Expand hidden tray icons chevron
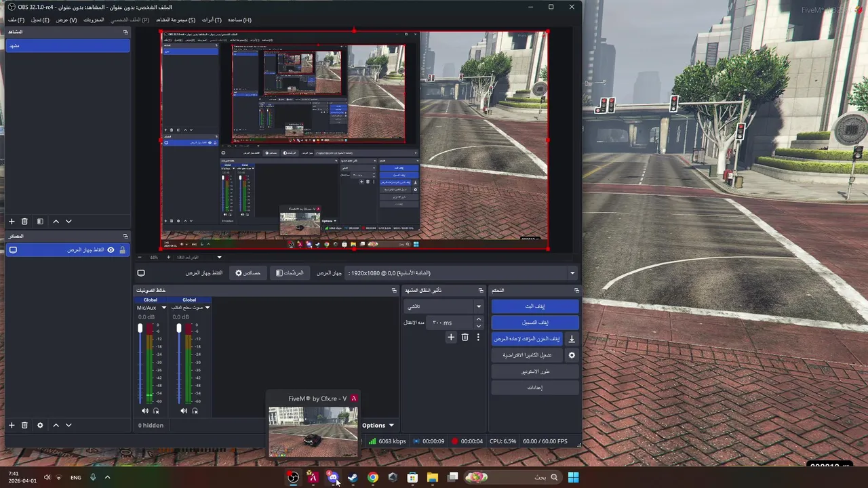Screen dimensions: 868x488 [107, 477]
